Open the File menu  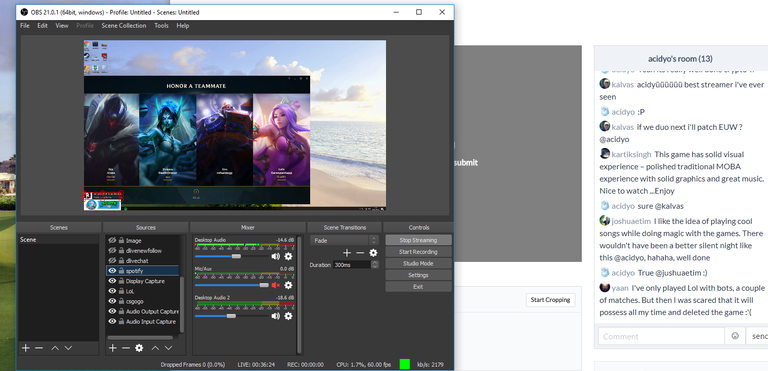coord(25,25)
